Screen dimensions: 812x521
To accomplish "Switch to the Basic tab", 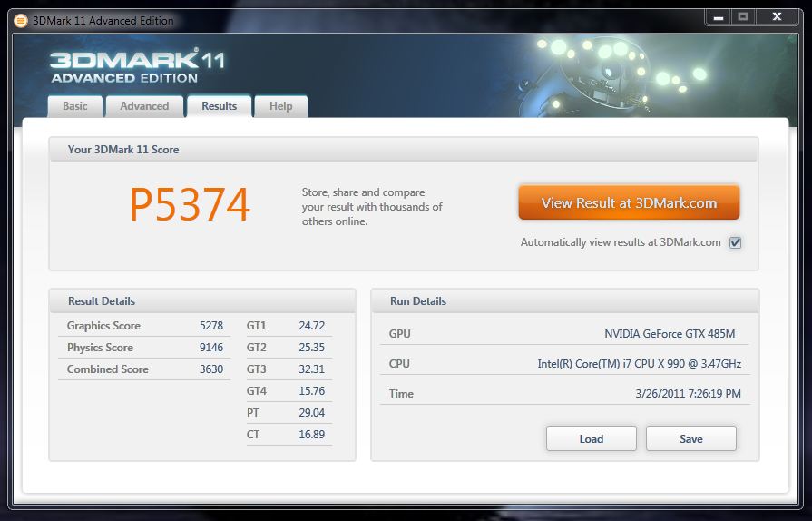I will click(x=75, y=106).
